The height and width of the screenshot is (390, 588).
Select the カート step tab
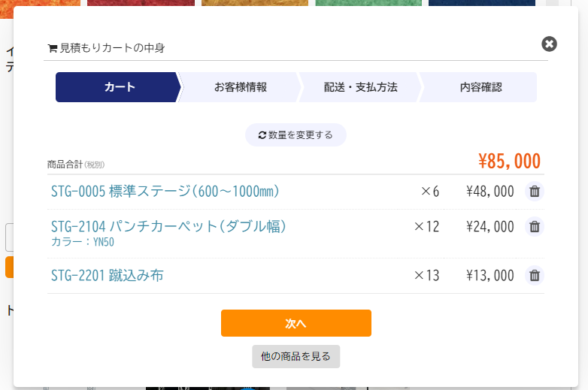tap(118, 87)
